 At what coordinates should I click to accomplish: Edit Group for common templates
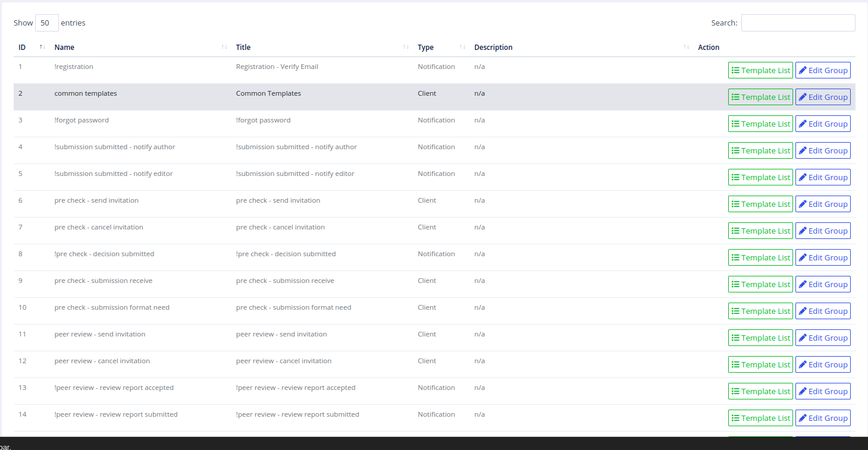click(x=823, y=97)
